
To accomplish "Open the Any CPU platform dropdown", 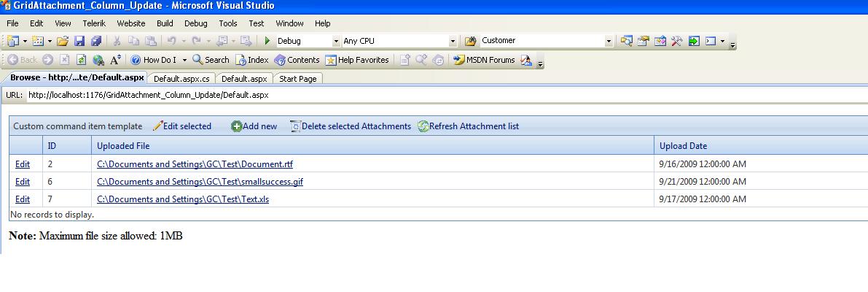I will (x=453, y=41).
